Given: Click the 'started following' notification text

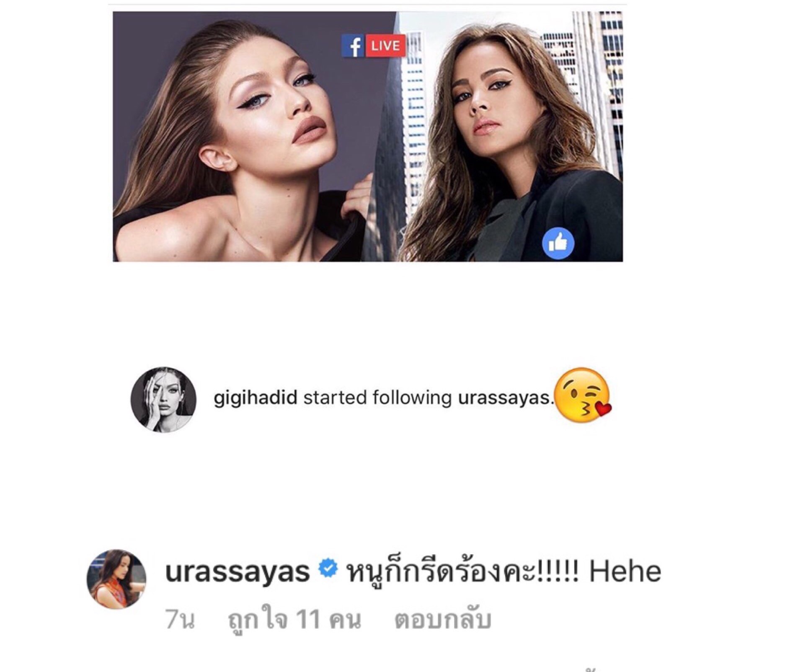Looking at the screenshot, I should [377, 398].
